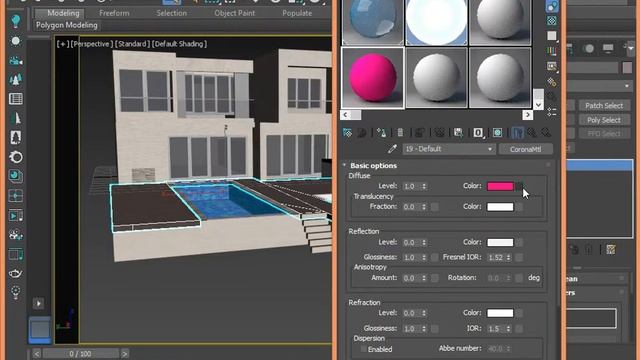Click the Diffuse color map button
640x360 pixels.
click(519, 186)
